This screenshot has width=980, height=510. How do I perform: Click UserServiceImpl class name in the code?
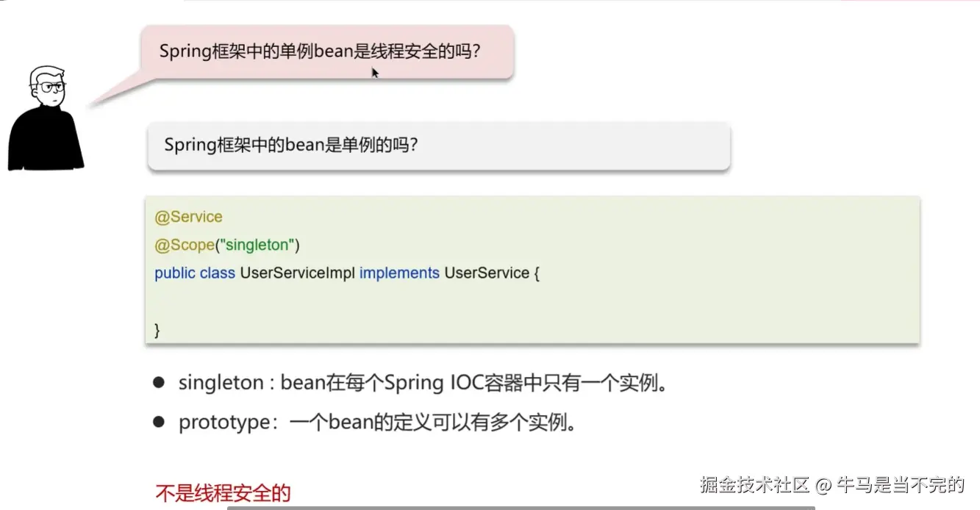click(x=297, y=273)
